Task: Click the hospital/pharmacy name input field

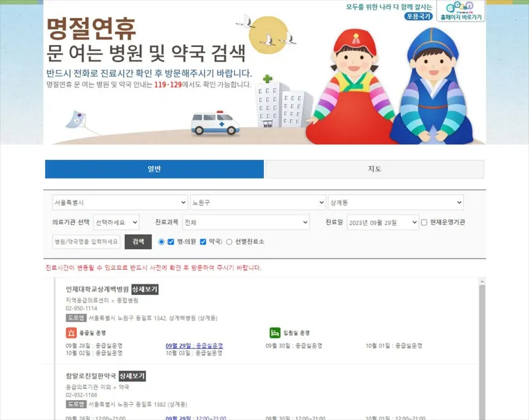Action: 86,241
